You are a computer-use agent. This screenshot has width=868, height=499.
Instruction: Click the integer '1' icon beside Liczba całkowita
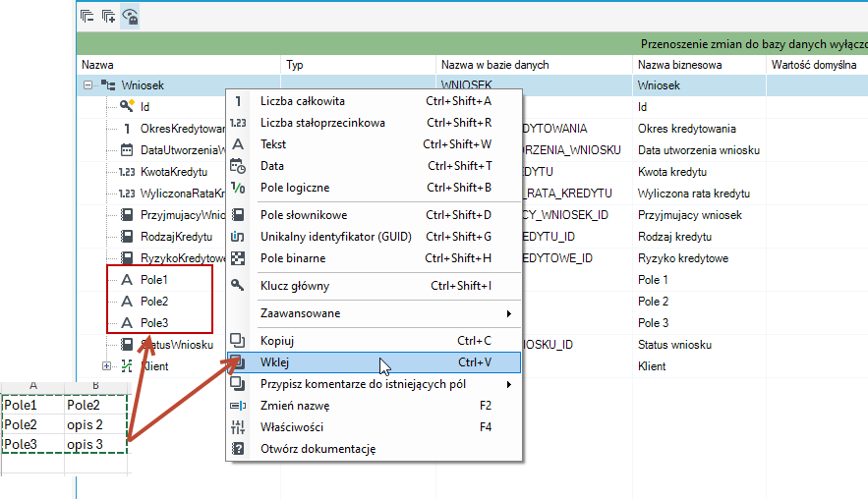coord(238,101)
